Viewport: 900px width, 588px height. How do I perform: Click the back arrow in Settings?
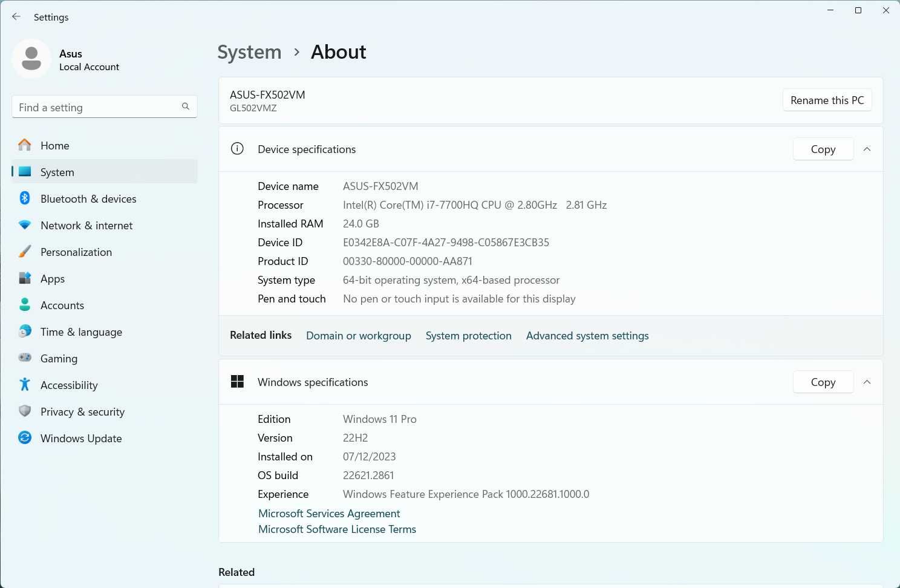click(x=16, y=17)
